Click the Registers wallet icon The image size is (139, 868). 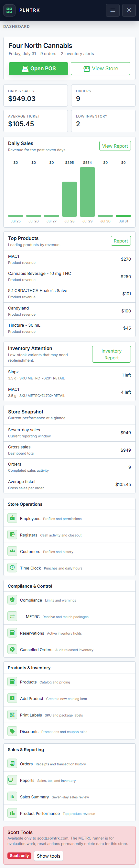[x=13, y=535]
